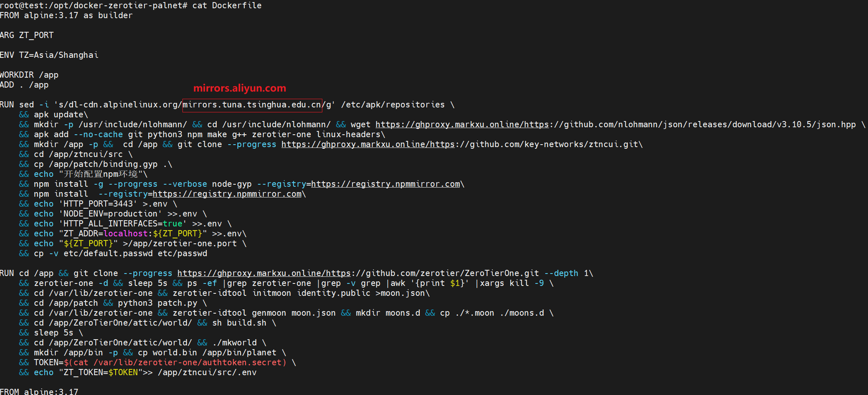Click the red-boxed mirrors.tuna.tsinghua.edu.cn text

252,105
